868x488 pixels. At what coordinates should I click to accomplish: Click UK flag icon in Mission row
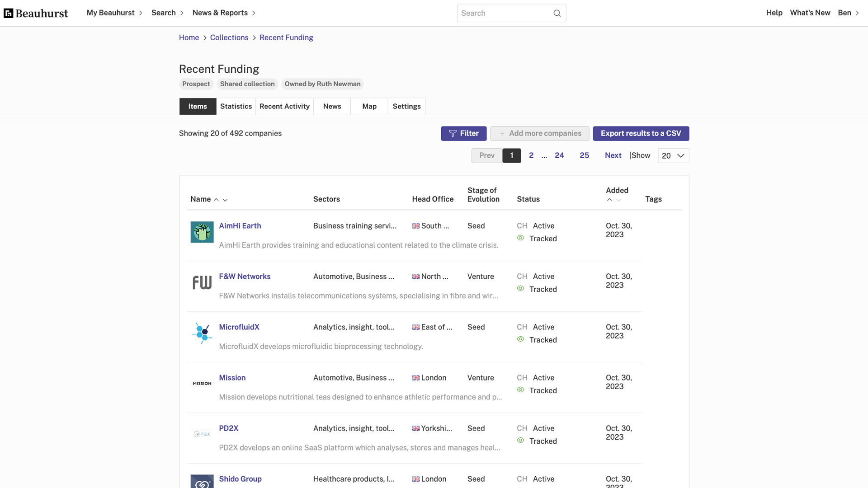(416, 378)
